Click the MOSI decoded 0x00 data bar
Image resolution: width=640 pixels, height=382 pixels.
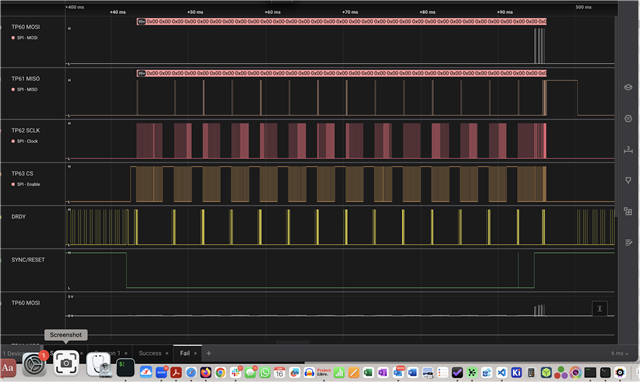(342, 21)
